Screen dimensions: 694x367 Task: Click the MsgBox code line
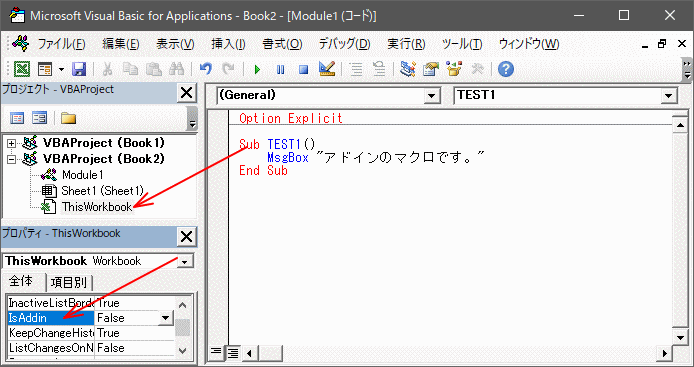[x=376, y=158]
